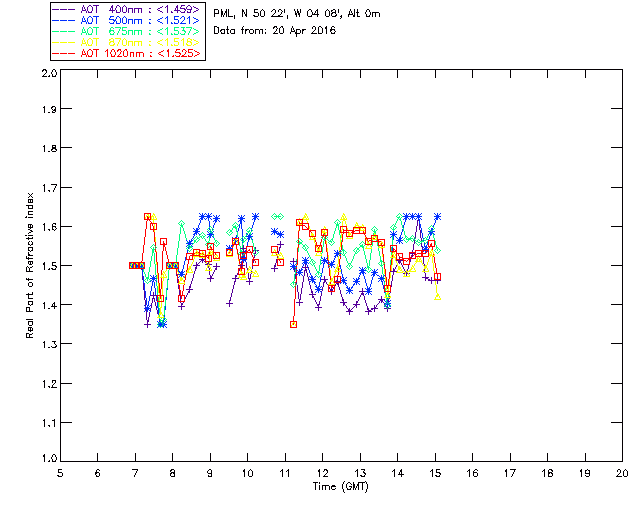Select the 'Data from: 20 Apr 2016' line
The width and height of the screenshot is (640, 512).
[x=274, y=31]
